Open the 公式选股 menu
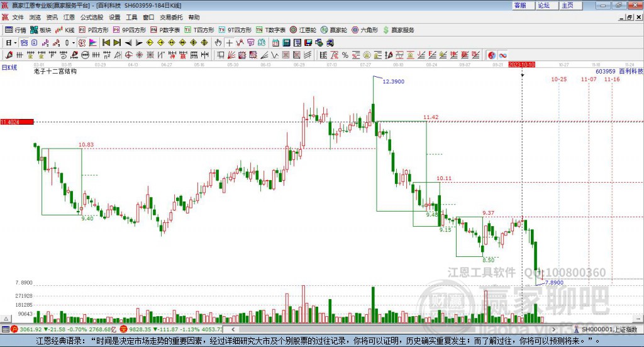Image resolution: width=644 pixels, height=347 pixels. pyautogui.click(x=92, y=17)
